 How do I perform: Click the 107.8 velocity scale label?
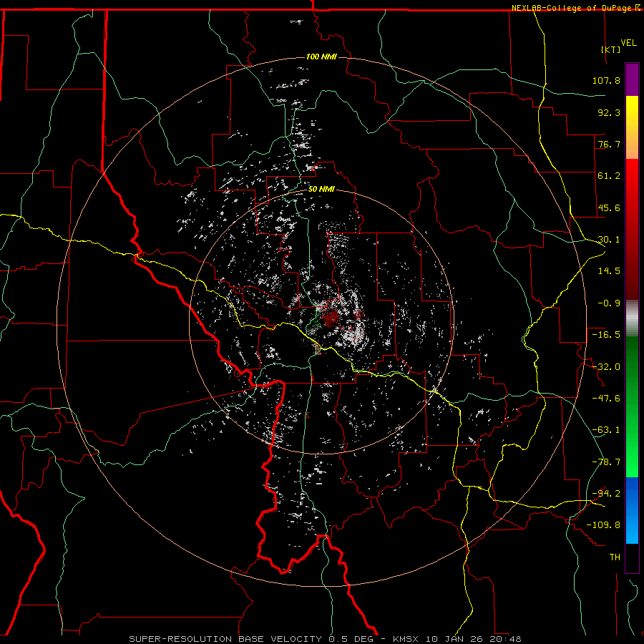pos(606,80)
